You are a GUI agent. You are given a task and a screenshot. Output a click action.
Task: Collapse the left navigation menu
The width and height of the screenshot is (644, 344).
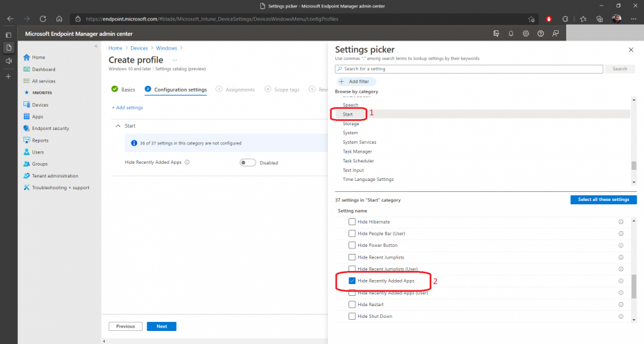96,46
